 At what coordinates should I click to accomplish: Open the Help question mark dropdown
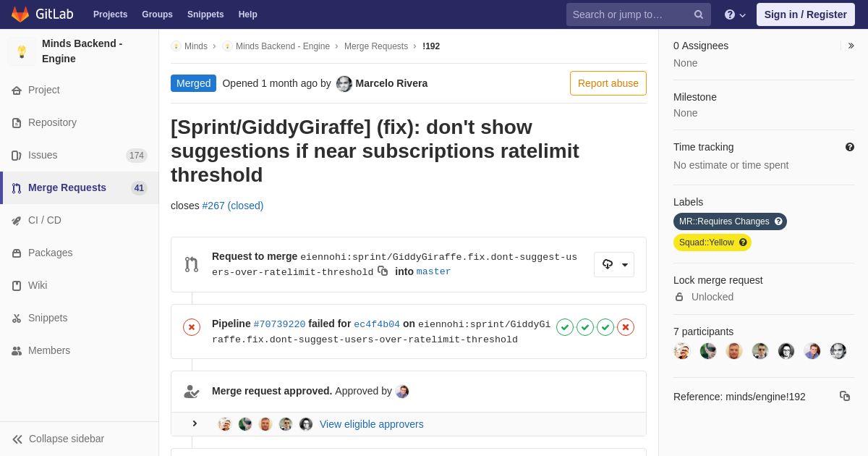[x=735, y=14]
